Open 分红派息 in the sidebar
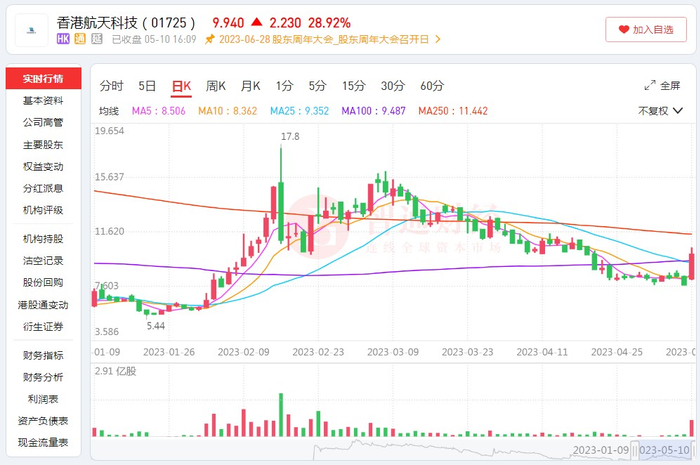Viewport: 700px width, 465px height. click(43, 188)
